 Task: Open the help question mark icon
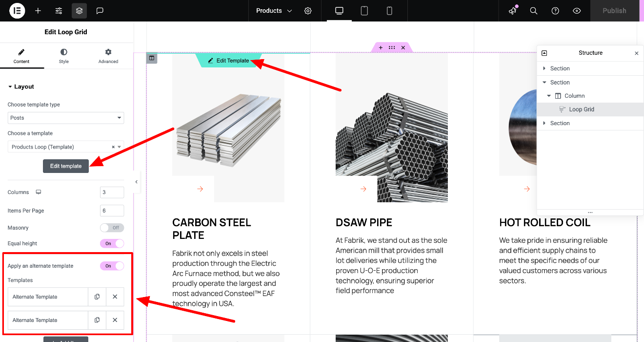555,11
